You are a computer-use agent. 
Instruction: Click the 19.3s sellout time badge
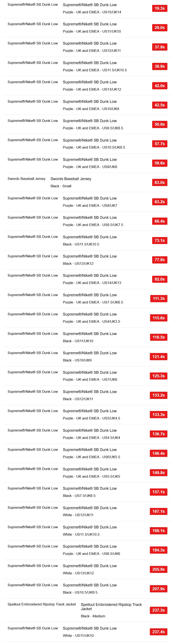(x=159, y=8)
